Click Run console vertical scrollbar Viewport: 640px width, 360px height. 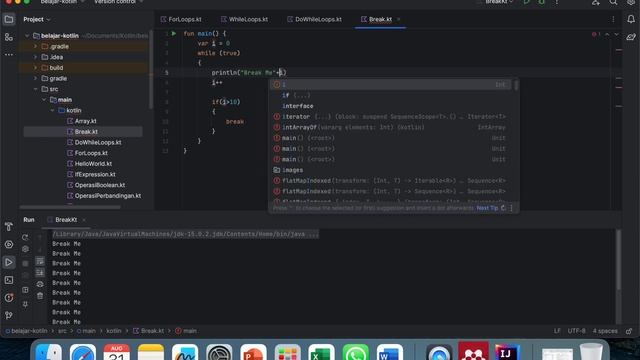[x=618, y=261]
